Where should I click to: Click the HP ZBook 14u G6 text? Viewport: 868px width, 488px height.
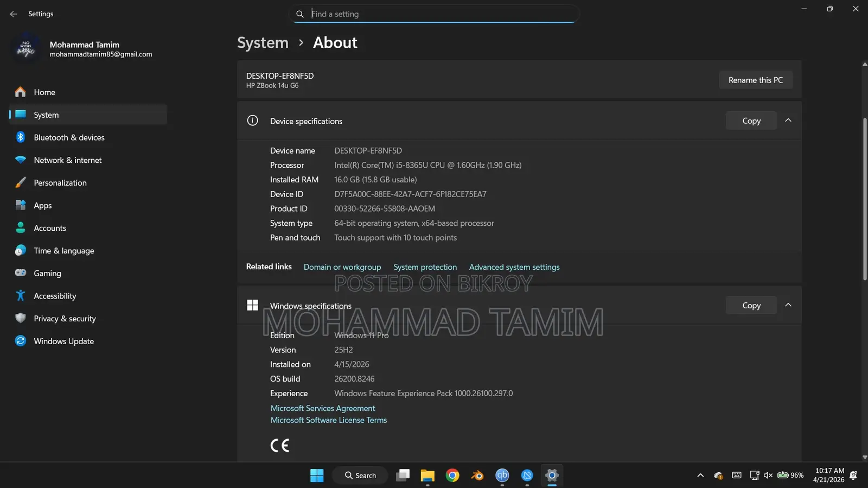(272, 86)
